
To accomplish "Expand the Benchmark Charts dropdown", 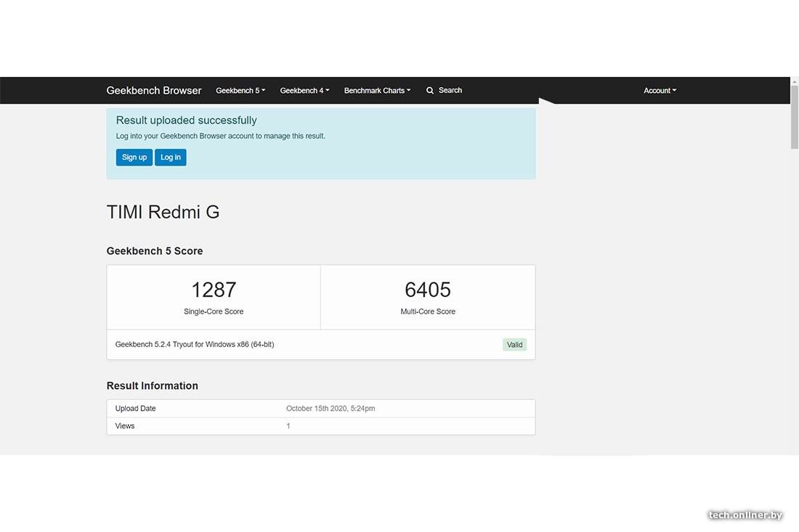I will [377, 91].
